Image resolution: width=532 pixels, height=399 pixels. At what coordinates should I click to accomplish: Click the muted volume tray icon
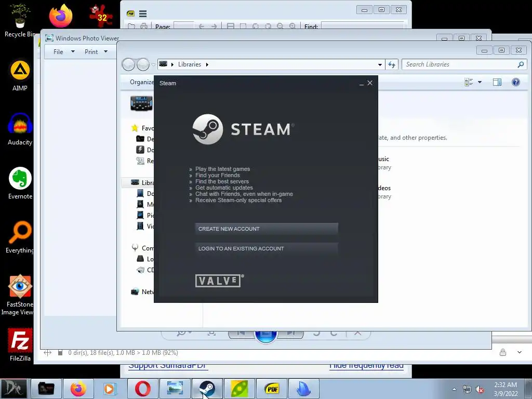(480, 390)
